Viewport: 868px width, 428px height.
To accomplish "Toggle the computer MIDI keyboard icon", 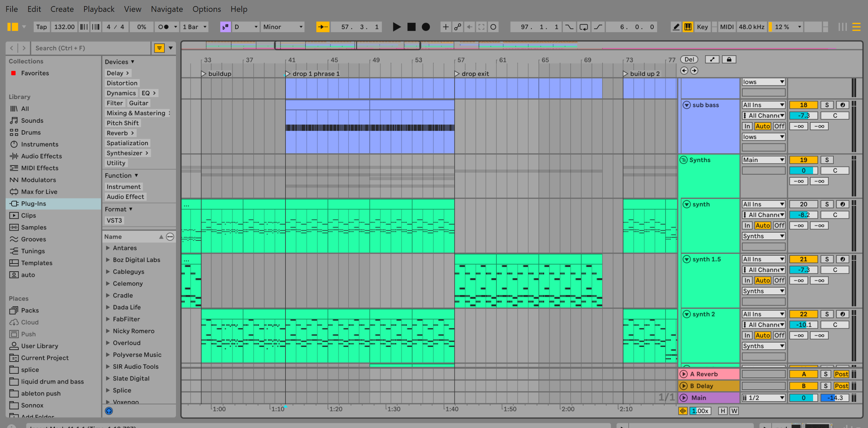I will click(x=688, y=27).
